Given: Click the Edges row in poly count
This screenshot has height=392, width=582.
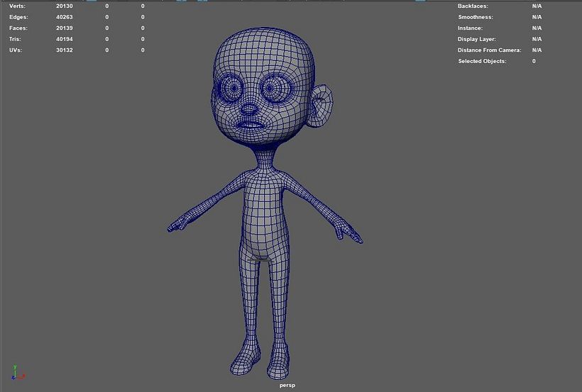Looking at the screenshot, I should [18, 17].
